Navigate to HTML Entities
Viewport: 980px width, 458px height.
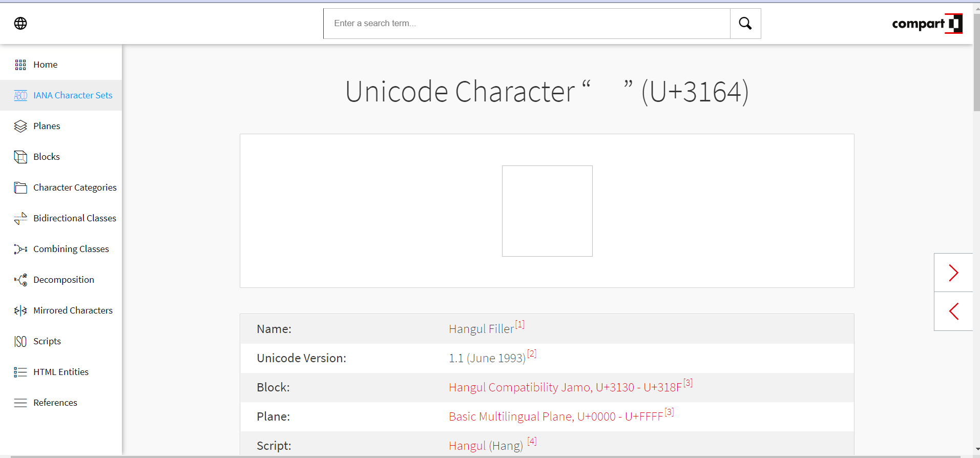[x=61, y=372]
